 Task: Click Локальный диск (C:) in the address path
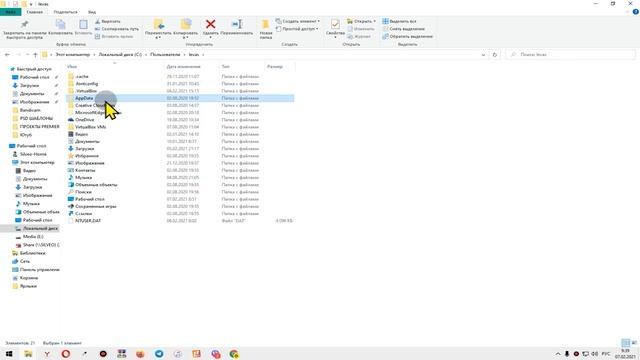pyautogui.click(x=120, y=55)
